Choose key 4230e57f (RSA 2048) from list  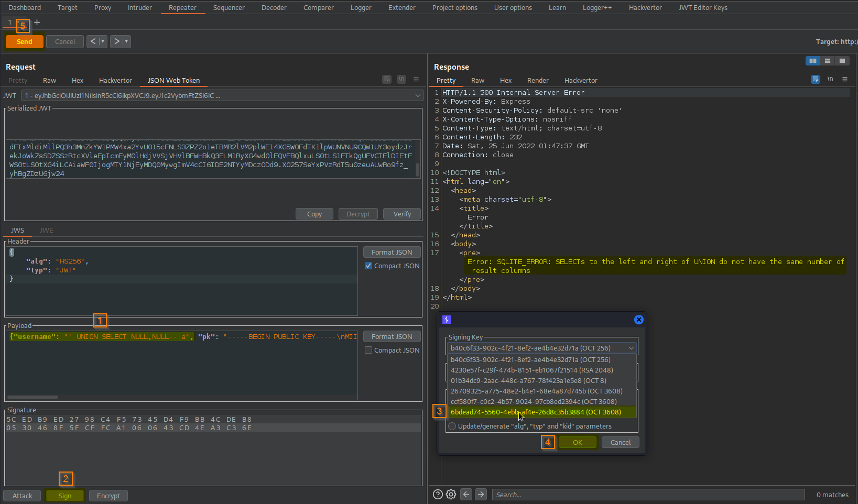[542, 370]
